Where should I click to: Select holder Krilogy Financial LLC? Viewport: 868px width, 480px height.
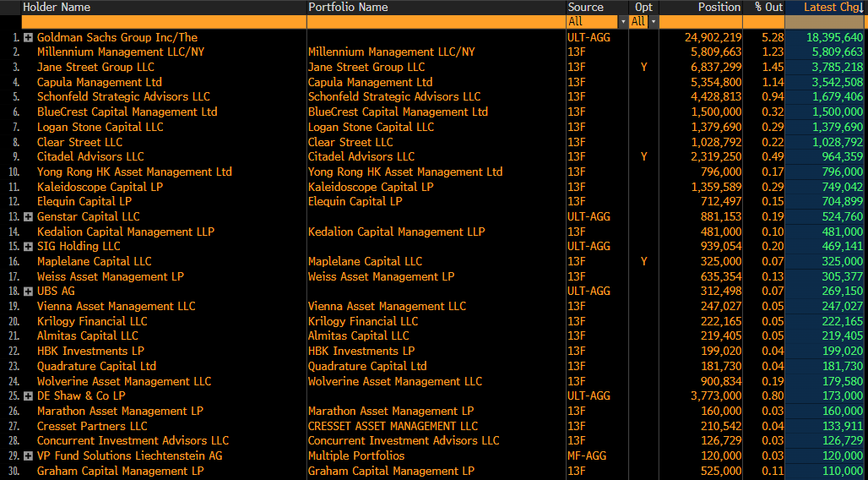tap(92, 321)
